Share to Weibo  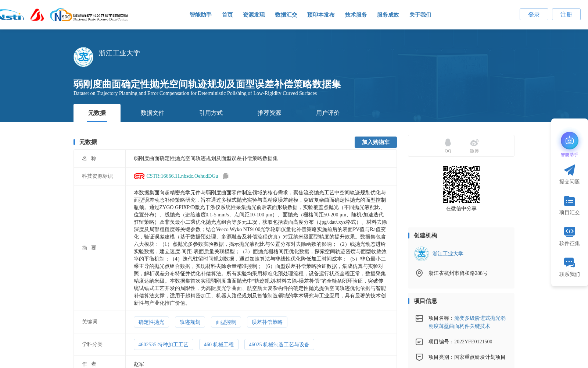tap(474, 146)
